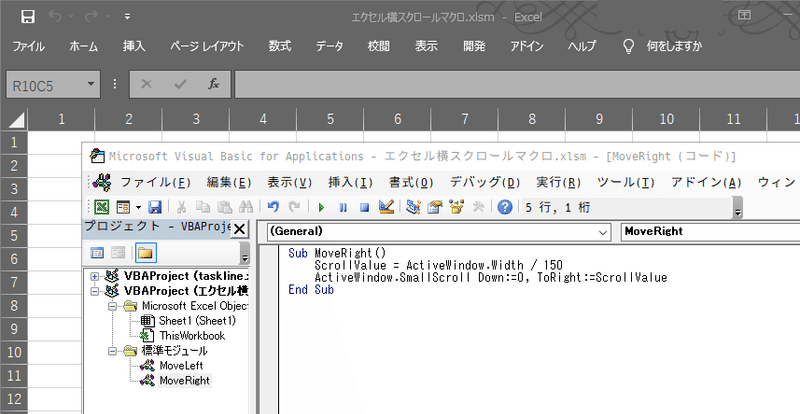800x414 pixels.
Task: Select row 10 header in Excel
Action: click(14, 352)
